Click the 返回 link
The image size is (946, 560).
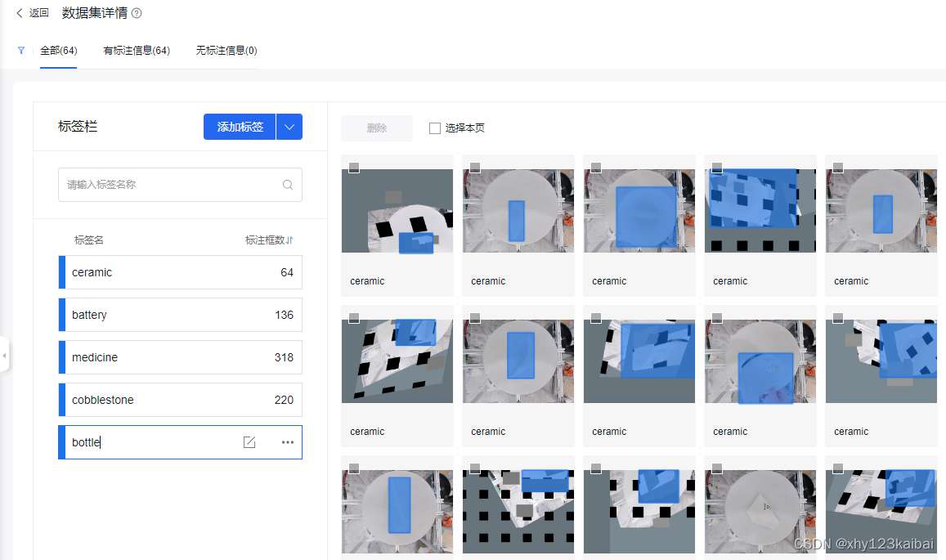(39, 13)
